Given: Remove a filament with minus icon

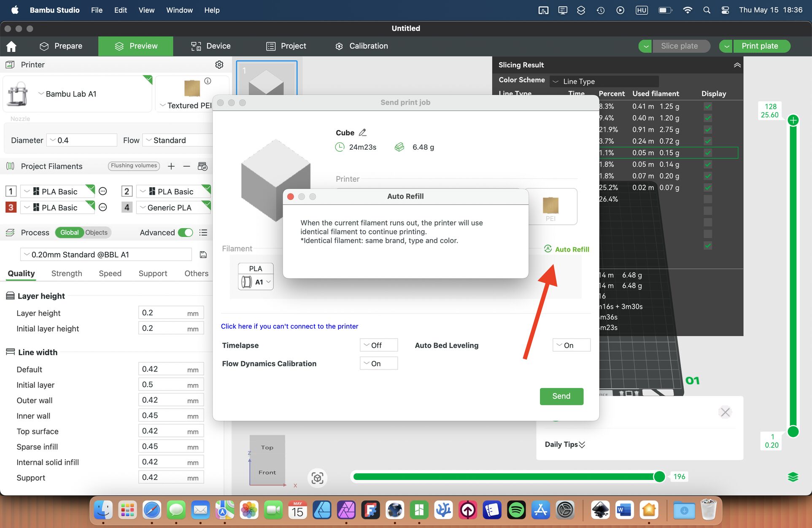Looking at the screenshot, I should 186,166.
